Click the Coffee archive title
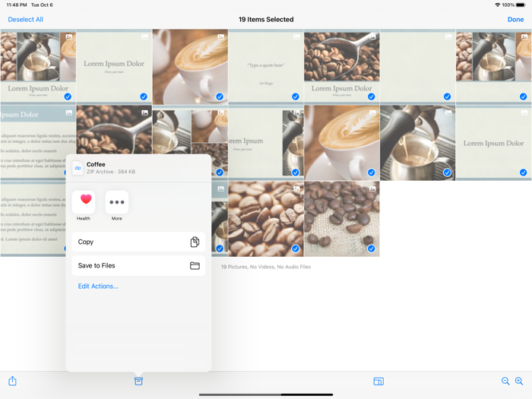 click(96, 164)
